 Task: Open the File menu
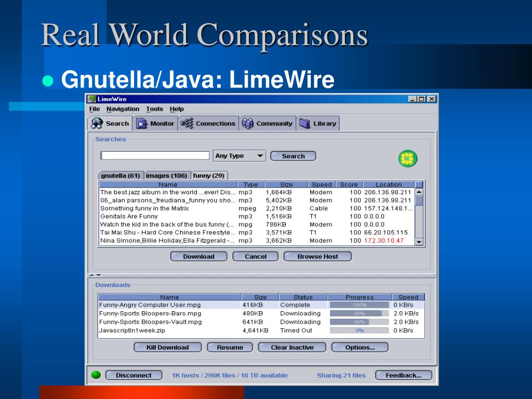pos(95,109)
